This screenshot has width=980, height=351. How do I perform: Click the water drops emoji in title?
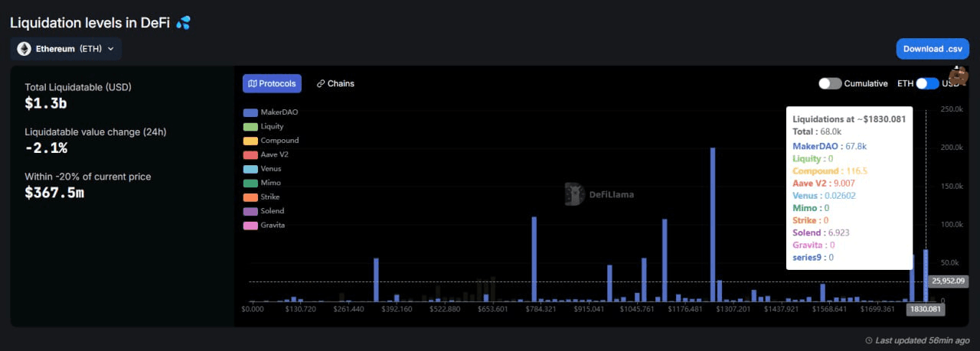pos(183,23)
